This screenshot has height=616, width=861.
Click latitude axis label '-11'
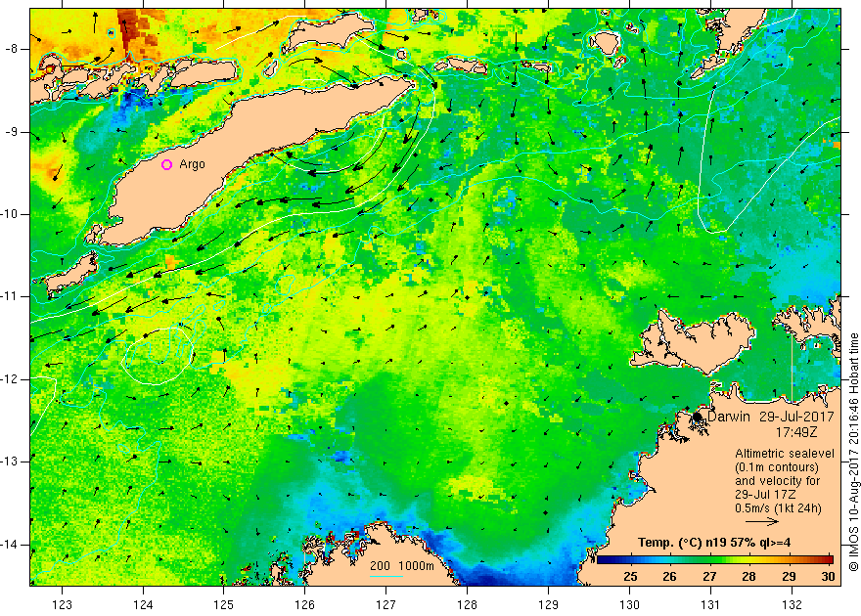10,296
